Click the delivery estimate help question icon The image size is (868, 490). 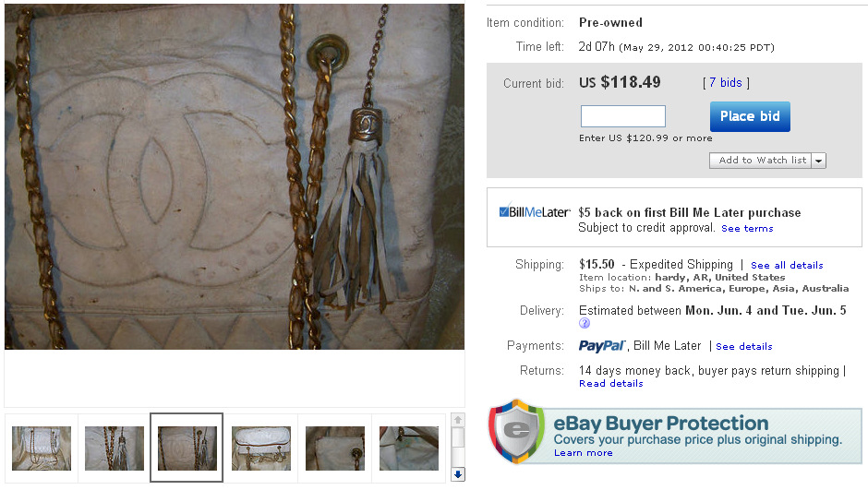point(585,324)
